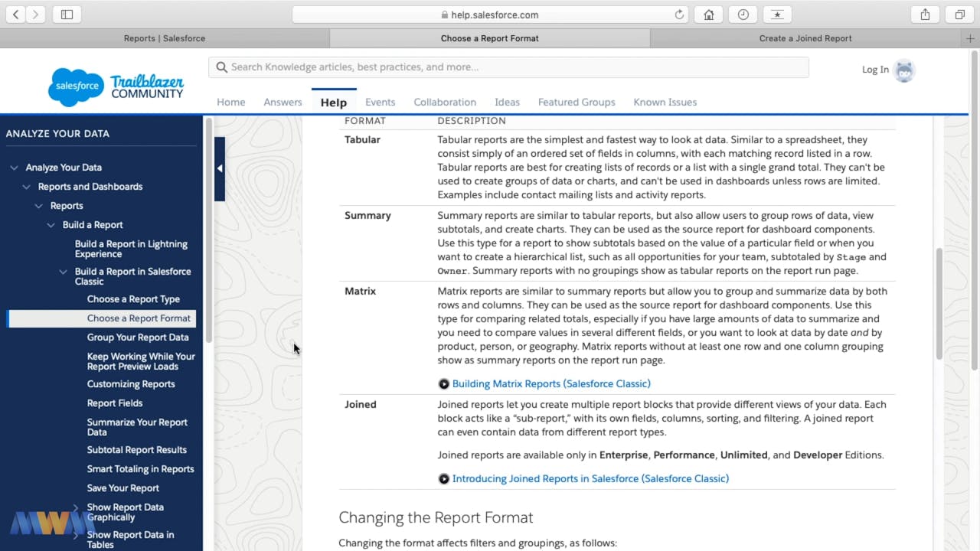The height and width of the screenshot is (551, 980).
Task: Open Building Matrix Reports link
Action: (550, 383)
